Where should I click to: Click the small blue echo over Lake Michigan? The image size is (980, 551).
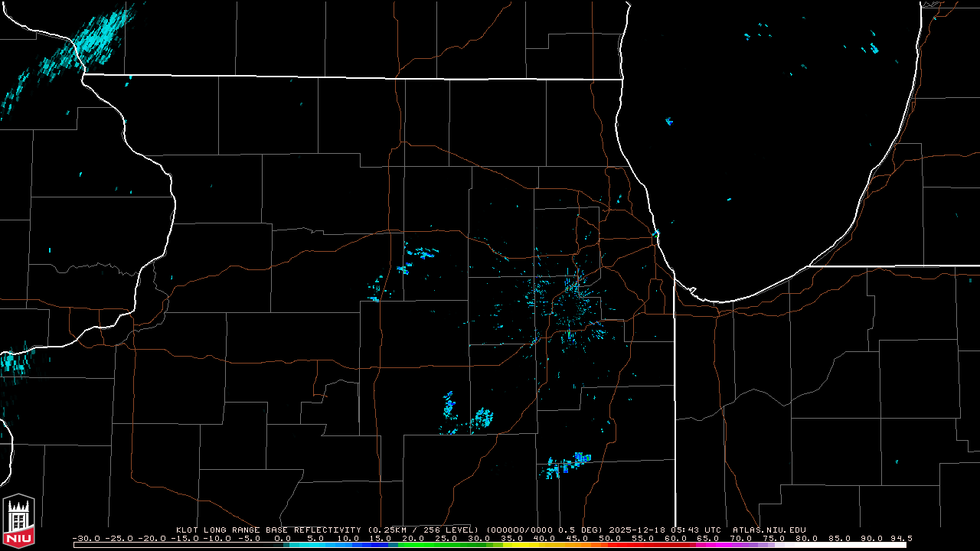(x=669, y=121)
